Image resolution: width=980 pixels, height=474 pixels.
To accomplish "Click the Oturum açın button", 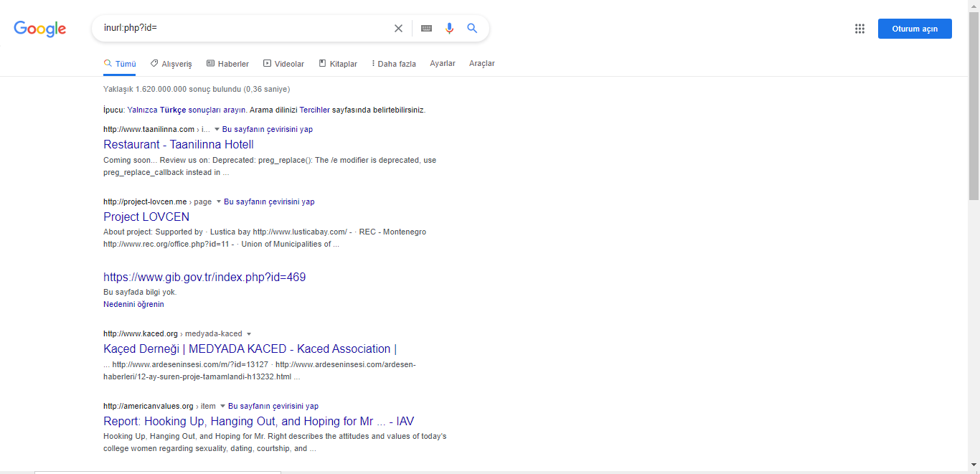I will 915,29.
